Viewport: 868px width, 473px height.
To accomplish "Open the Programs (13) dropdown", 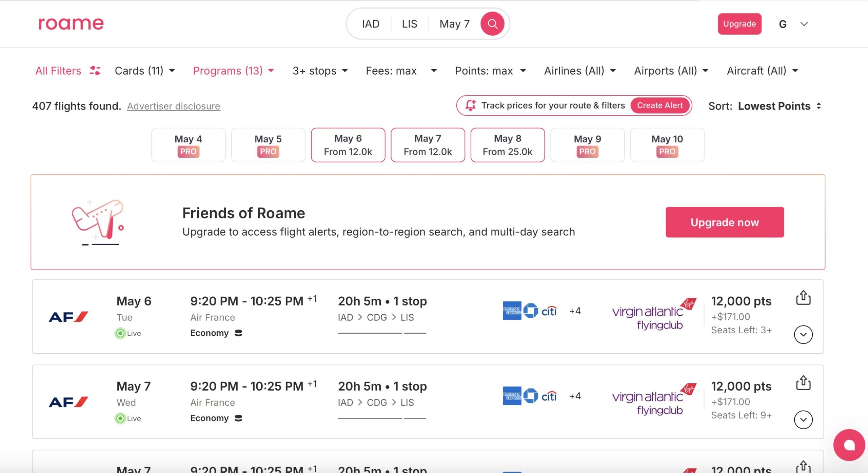I will tap(234, 71).
